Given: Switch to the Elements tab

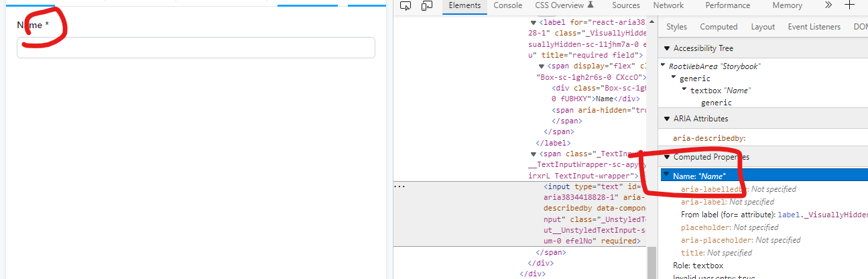Looking at the screenshot, I should 464,5.
